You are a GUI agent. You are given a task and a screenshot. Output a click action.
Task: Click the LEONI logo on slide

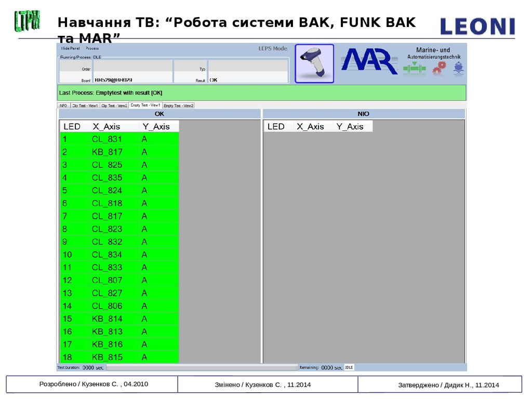tap(477, 26)
